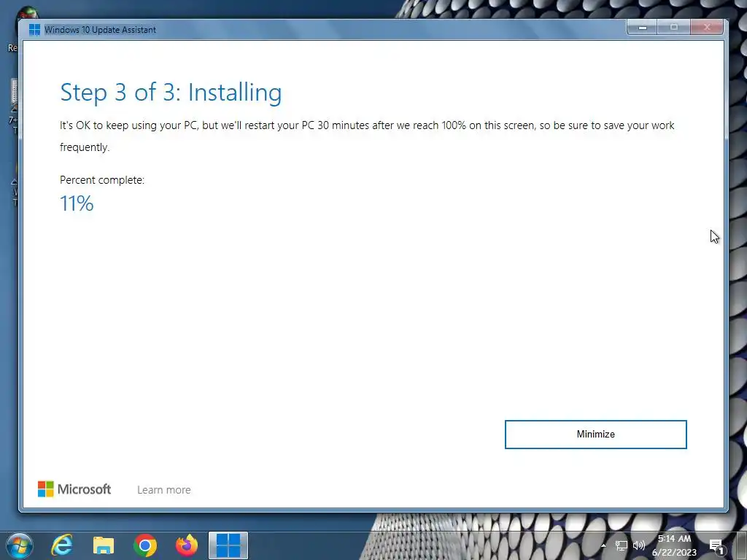Select the Update Assistant taskbar button
747x560 pixels.
pyautogui.click(x=228, y=545)
